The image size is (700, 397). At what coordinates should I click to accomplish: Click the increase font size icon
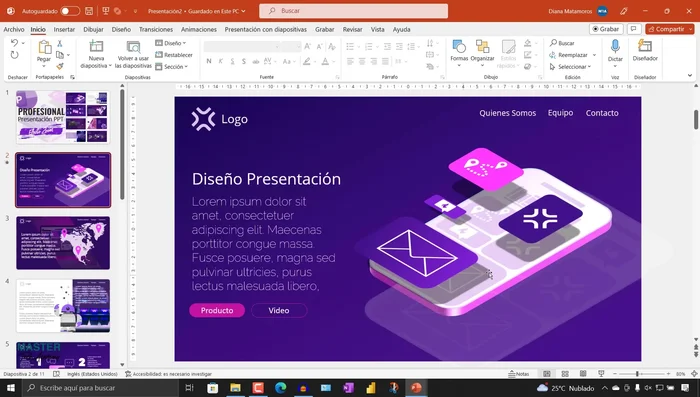pyautogui.click(x=308, y=46)
